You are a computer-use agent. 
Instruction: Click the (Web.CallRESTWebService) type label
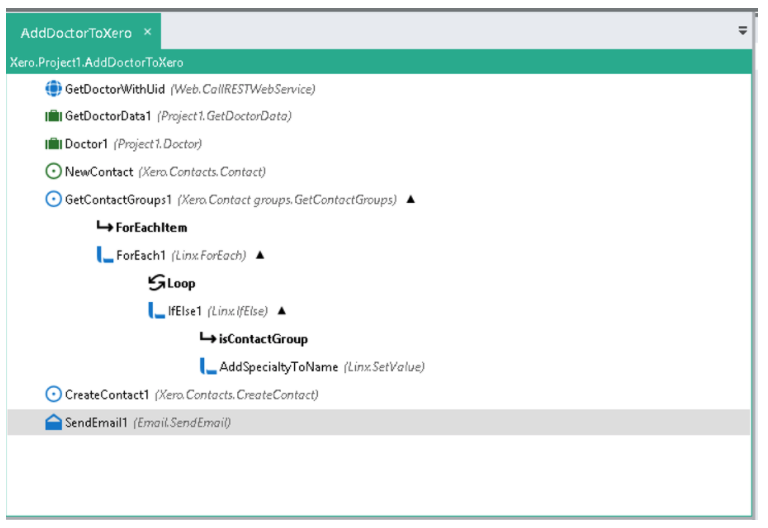tap(243, 89)
